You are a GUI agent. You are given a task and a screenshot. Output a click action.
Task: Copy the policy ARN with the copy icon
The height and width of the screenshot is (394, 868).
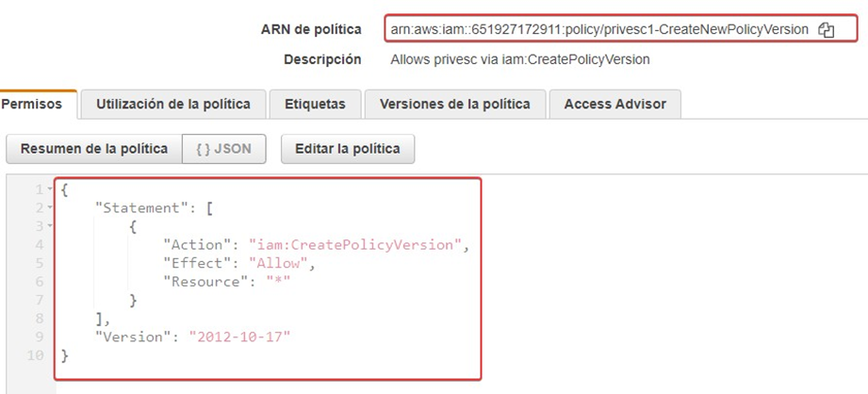point(827,30)
